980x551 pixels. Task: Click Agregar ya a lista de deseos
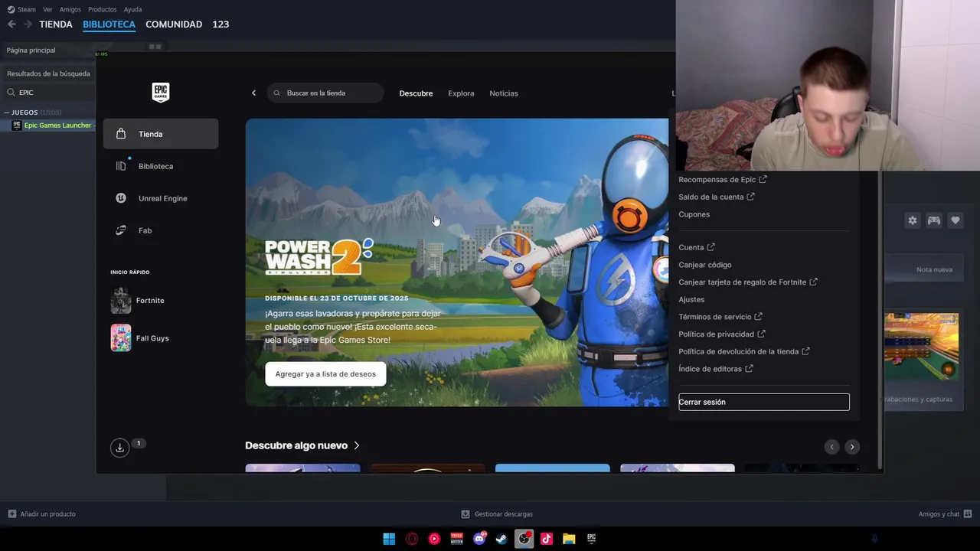click(x=325, y=374)
